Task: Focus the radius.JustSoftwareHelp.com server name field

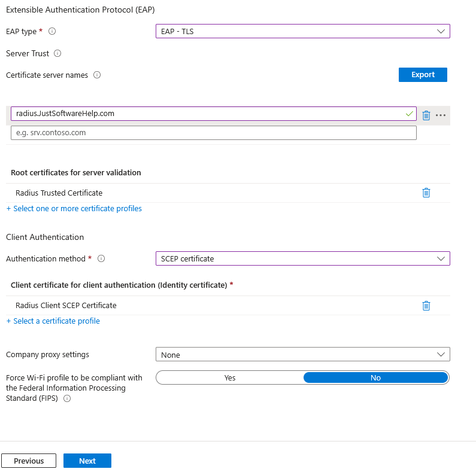Action: click(213, 114)
